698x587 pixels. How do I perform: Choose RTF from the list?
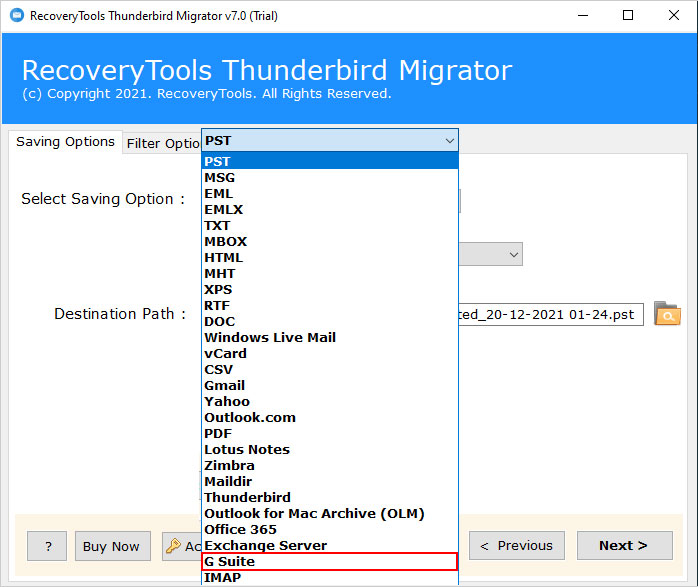pos(330,306)
